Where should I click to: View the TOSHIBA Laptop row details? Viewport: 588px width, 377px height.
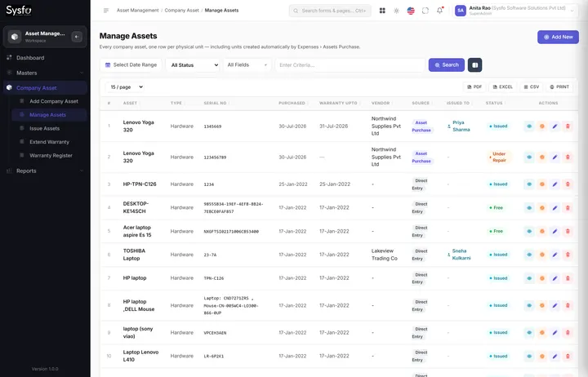(529, 255)
